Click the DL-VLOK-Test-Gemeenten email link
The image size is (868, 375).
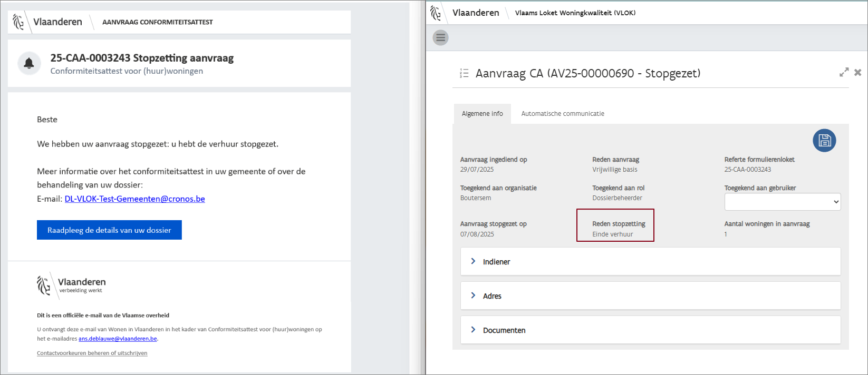coord(134,199)
